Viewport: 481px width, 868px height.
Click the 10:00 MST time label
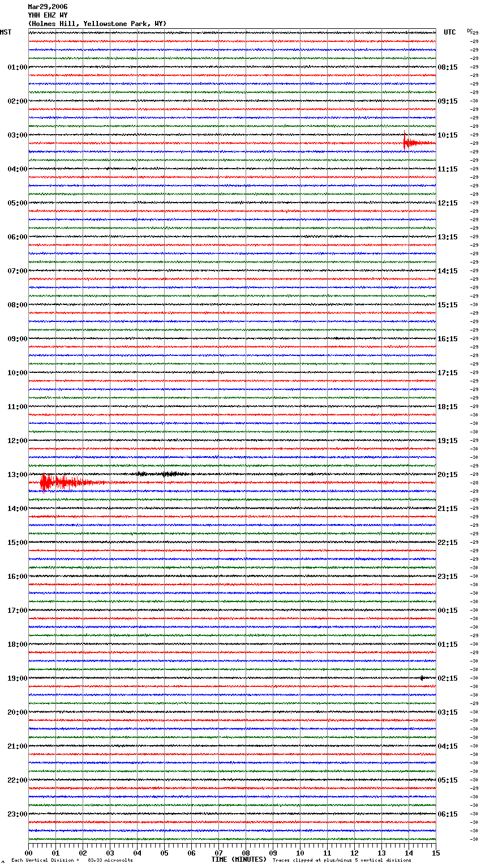click(x=18, y=373)
